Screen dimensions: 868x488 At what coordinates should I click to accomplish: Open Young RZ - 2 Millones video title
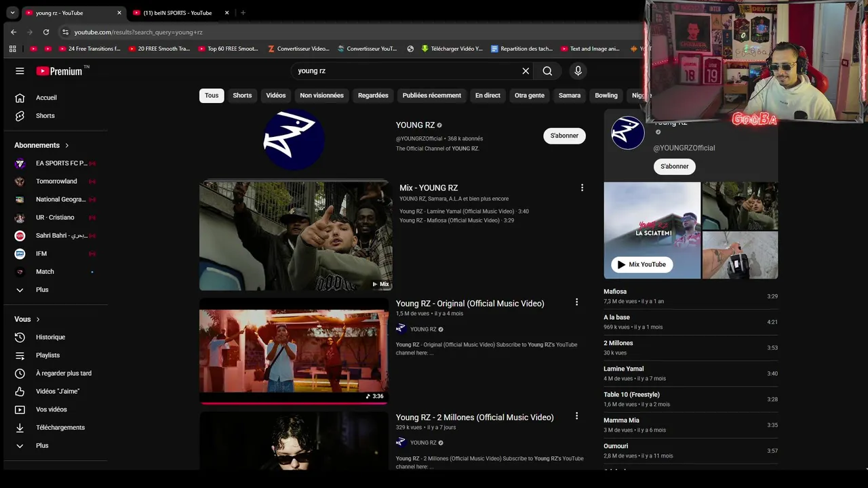click(x=475, y=418)
